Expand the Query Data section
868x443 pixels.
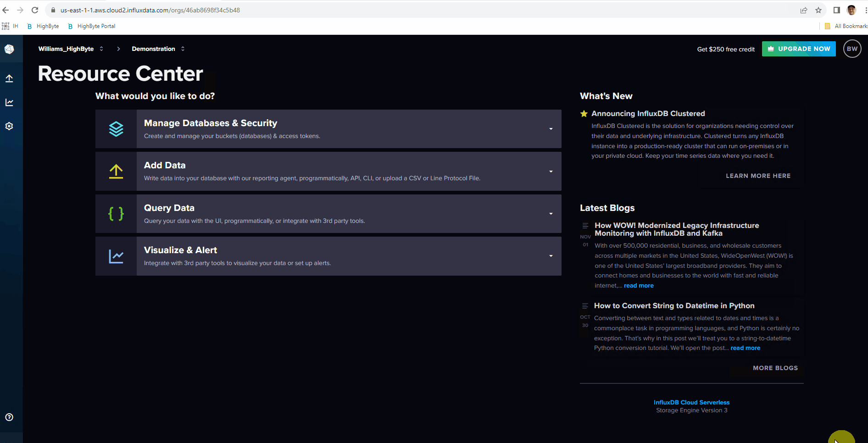551,214
